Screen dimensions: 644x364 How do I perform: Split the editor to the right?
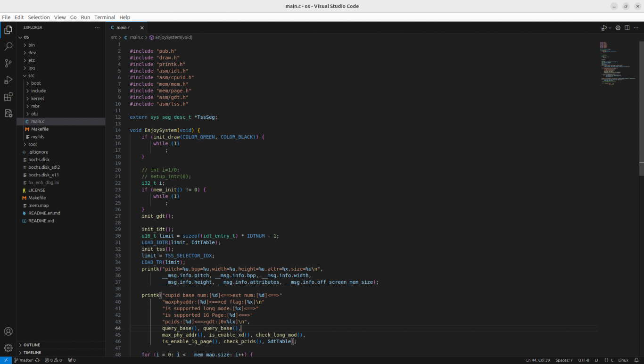click(627, 28)
